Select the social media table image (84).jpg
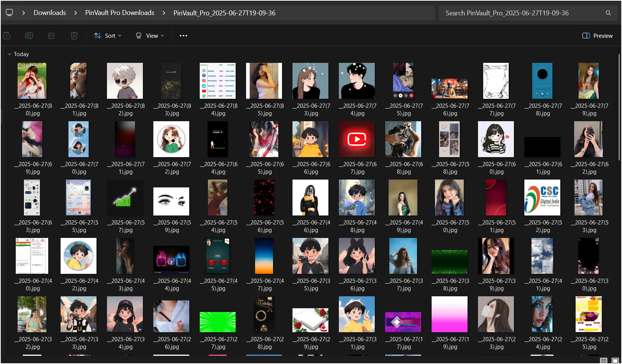Viewport: 622px width, 364px height. (218, 81)
